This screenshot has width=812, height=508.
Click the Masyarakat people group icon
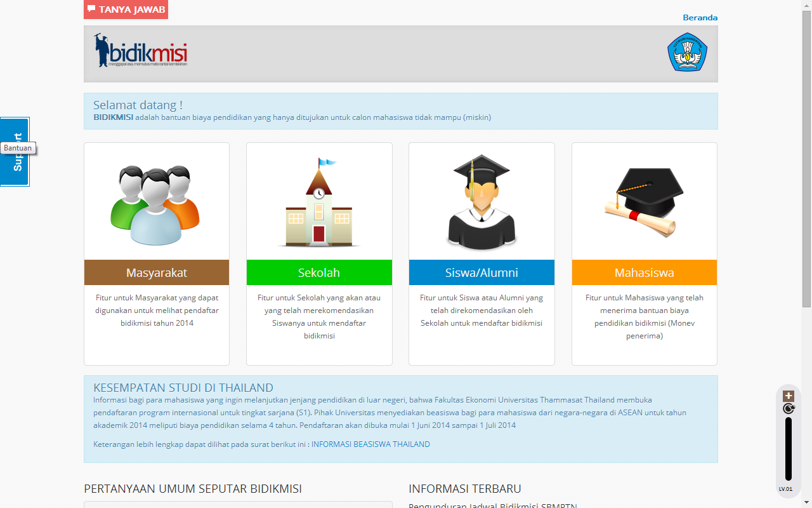tap(156, 204)
